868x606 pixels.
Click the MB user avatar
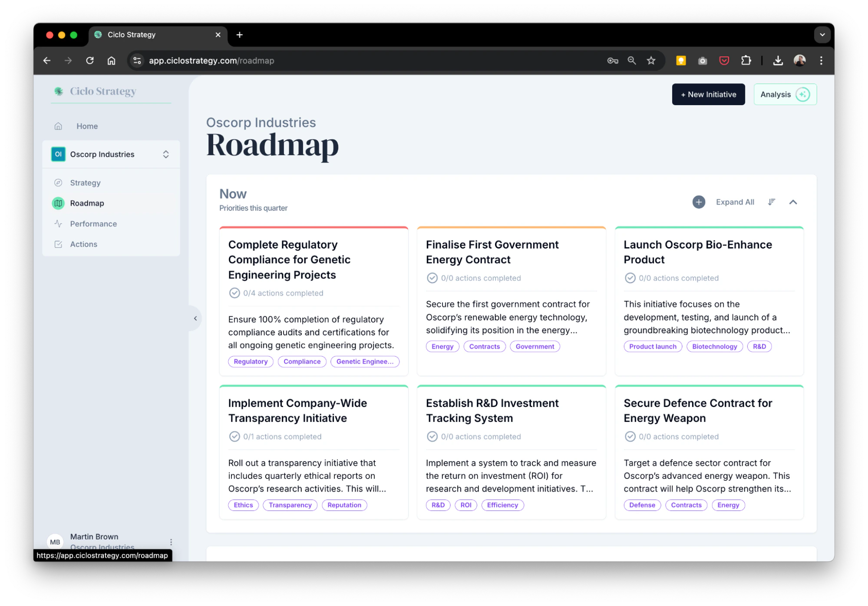pyautogui.click(x=55, y=542)
